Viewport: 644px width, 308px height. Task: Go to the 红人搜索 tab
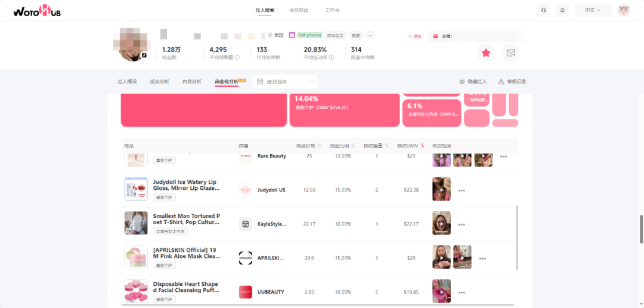click(265, 10)
